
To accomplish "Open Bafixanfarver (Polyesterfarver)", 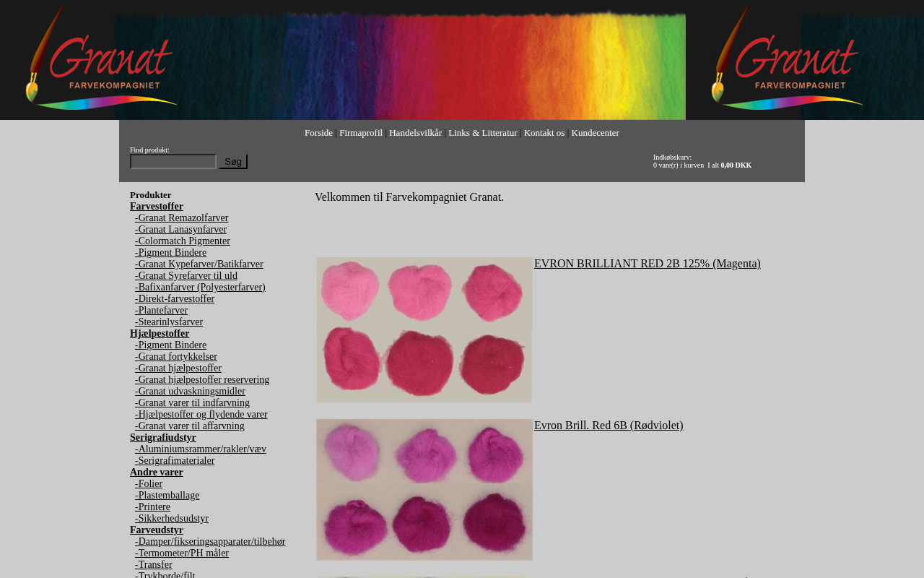I will point(200,288).
